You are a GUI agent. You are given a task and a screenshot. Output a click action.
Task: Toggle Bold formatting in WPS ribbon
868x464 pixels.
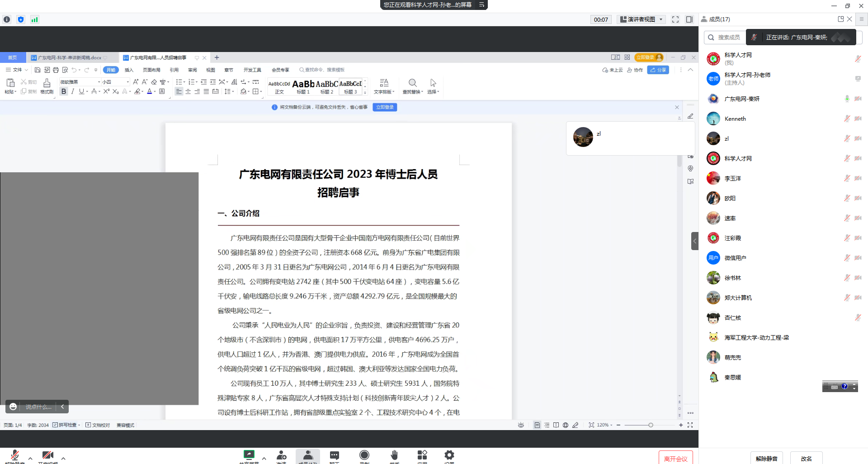[64, 91]
